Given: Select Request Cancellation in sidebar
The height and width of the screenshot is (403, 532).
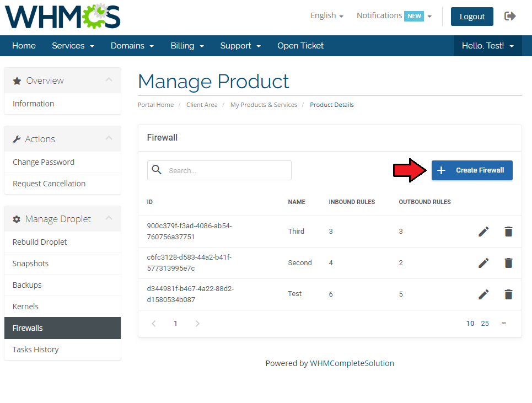Looking at the screenshot, I should click(x=62, y=184).
